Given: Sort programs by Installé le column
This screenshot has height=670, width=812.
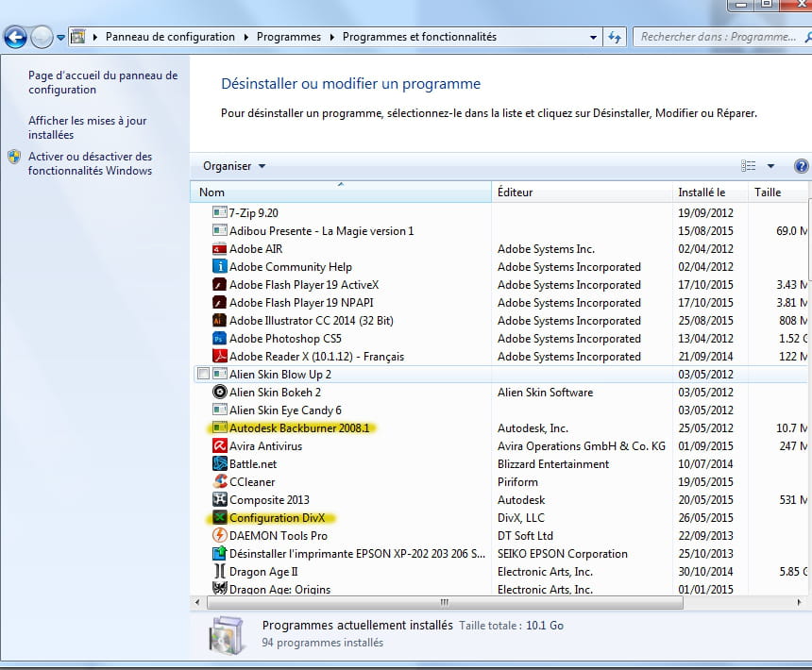Looking at the screenshot, I should (710, 192).
